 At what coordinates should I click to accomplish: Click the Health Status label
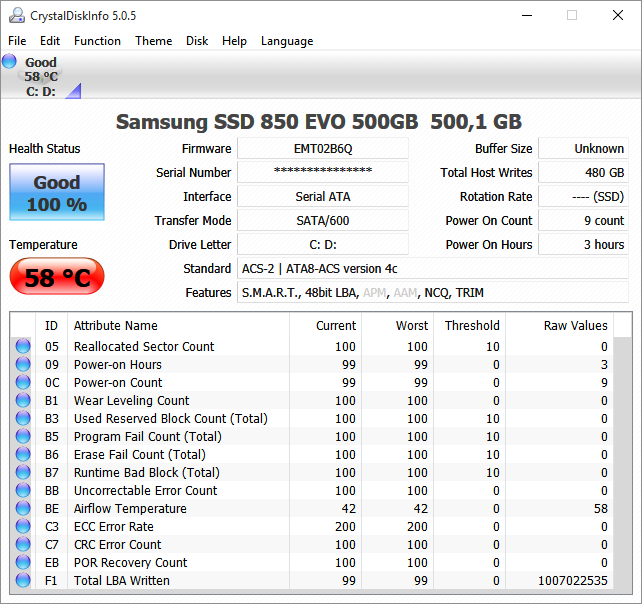point(45,148)
